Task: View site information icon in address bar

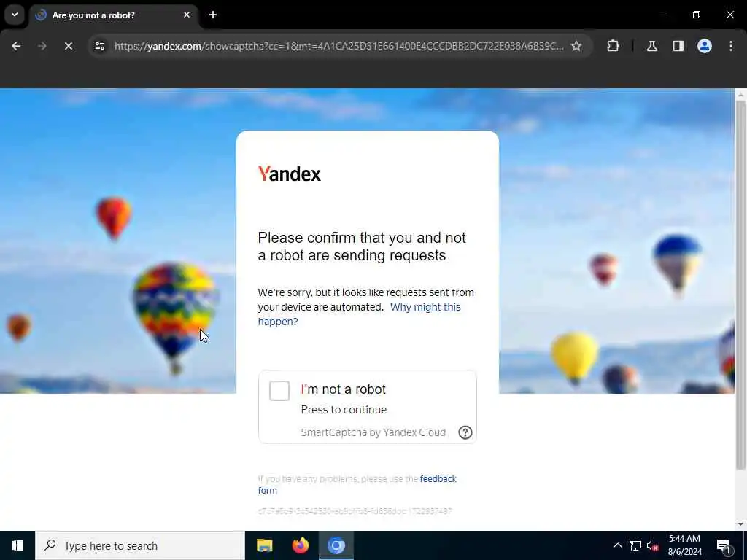Action: click(99, 46)
